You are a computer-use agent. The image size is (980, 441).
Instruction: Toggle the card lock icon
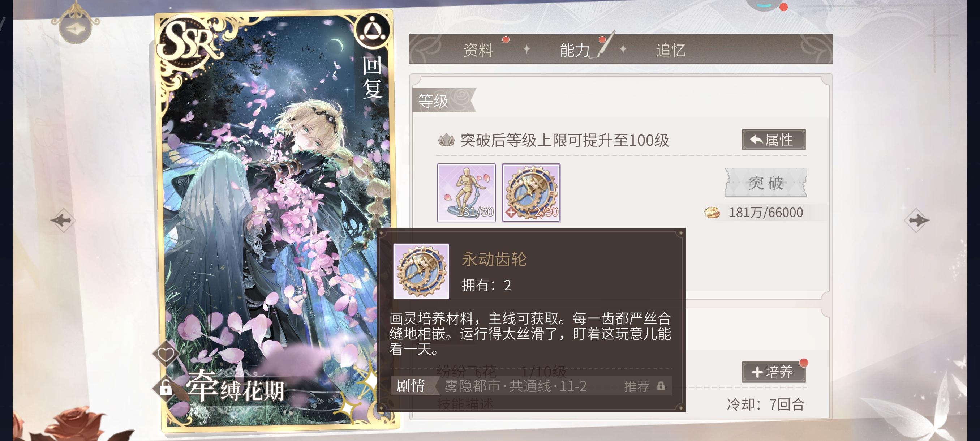[x=166, y=388]
